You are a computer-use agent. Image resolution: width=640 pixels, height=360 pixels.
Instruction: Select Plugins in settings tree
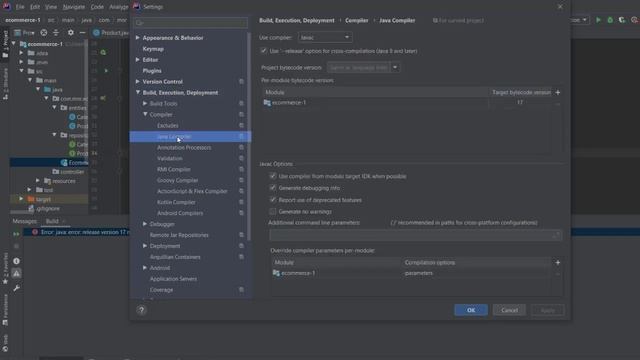coord(152,71)
